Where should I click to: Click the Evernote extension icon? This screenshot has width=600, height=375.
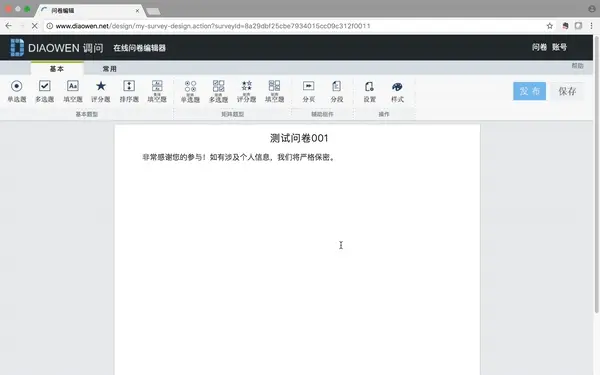pyautogui.click(x=565, y=26)
